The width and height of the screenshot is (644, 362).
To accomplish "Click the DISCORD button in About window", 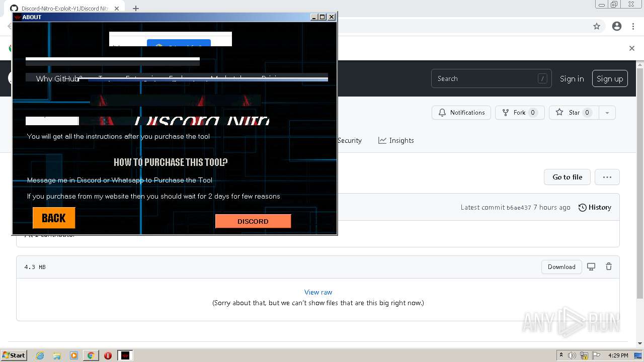I will coord(253,221).
